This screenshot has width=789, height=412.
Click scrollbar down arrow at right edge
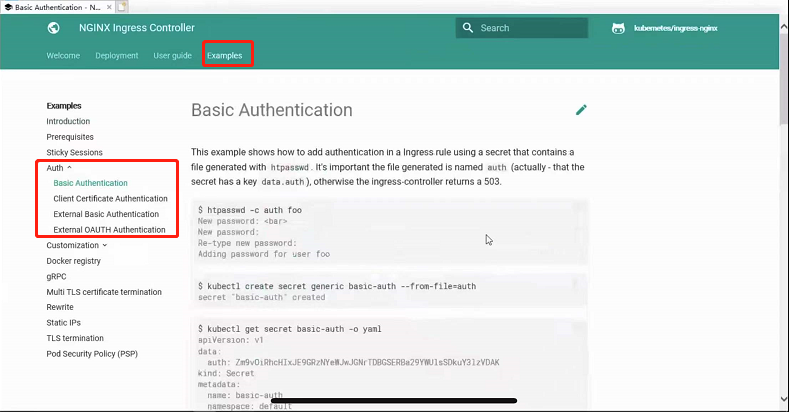[783, 399]
